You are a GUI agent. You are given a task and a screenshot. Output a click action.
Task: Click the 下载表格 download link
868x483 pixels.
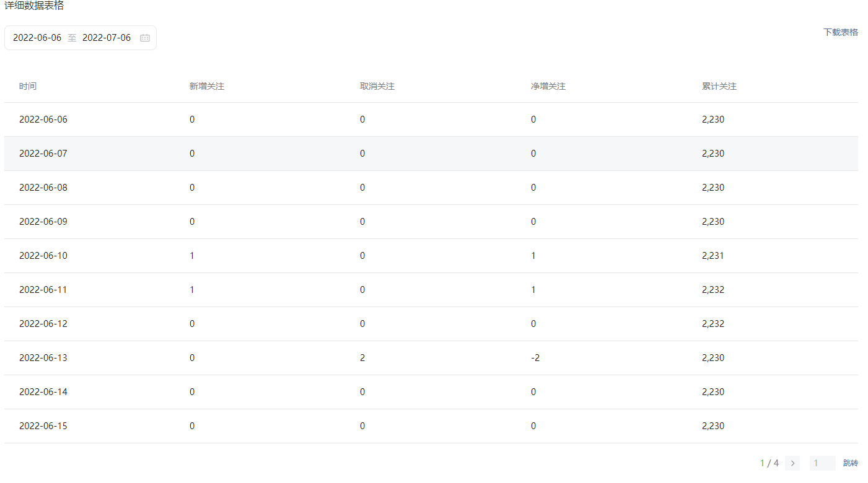[x=841, y=32]
